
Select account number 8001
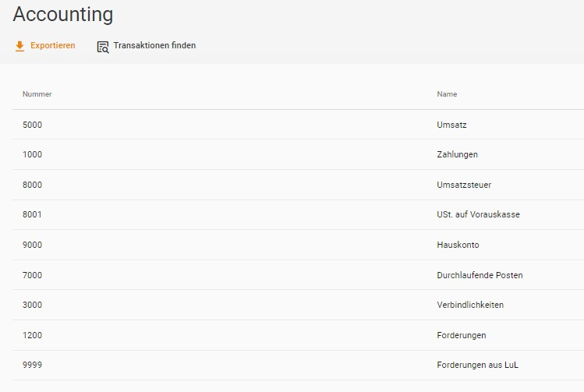click(x=32, y=214)
